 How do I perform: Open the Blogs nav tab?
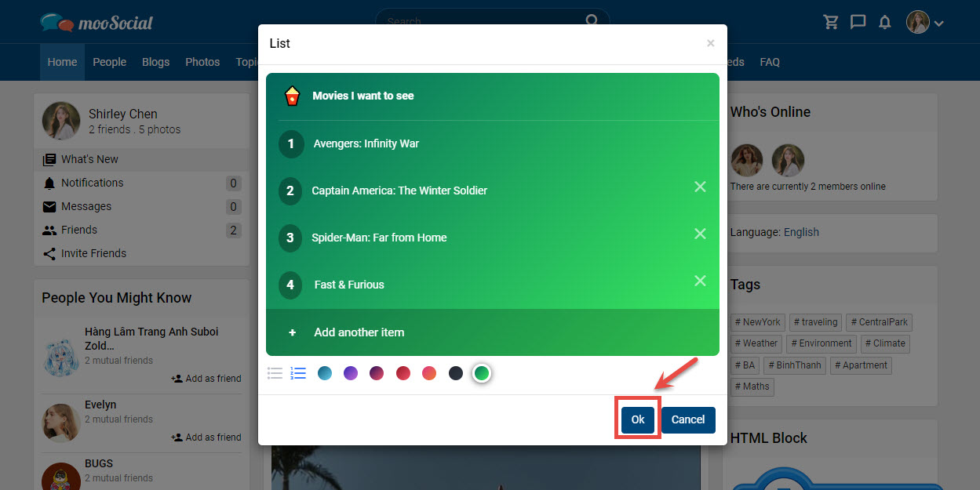click(155, 62)
